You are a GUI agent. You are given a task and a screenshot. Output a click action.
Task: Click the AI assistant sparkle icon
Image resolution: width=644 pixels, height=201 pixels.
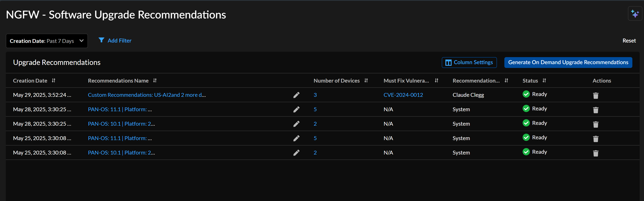point(635,14)
